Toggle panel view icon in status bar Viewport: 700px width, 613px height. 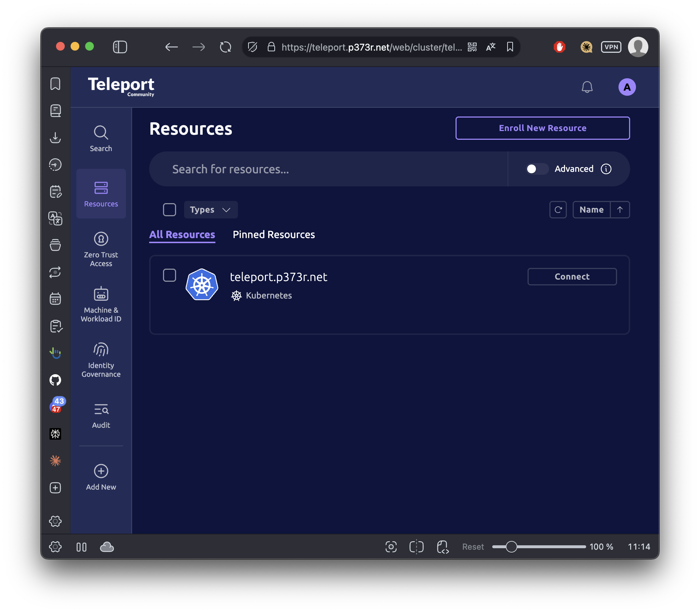coord(81,547)
